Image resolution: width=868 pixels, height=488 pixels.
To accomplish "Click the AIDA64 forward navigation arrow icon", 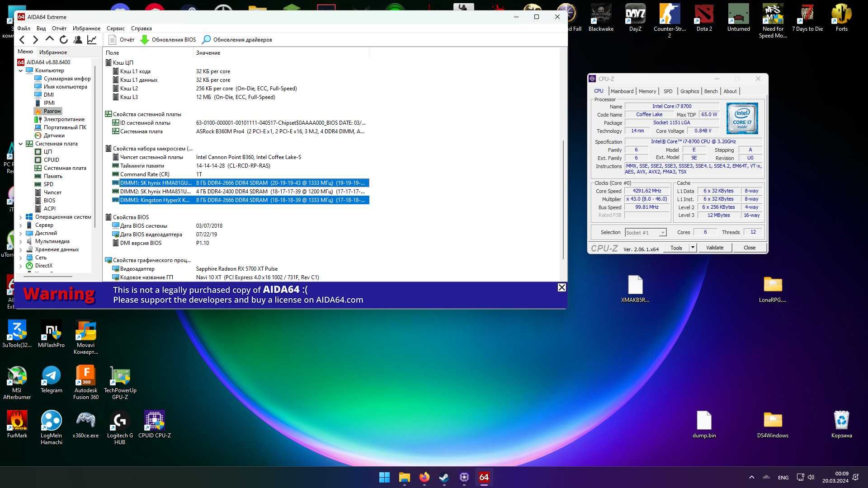I will click(36, 40).
